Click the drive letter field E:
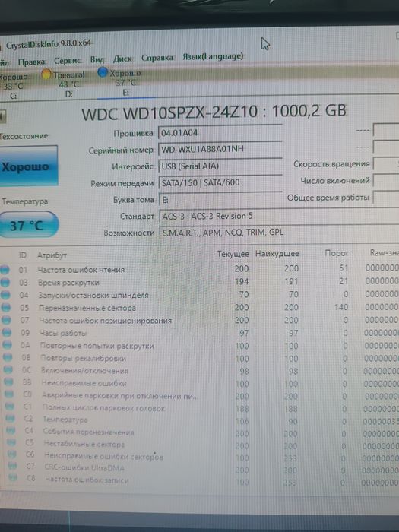 point(220,200)
